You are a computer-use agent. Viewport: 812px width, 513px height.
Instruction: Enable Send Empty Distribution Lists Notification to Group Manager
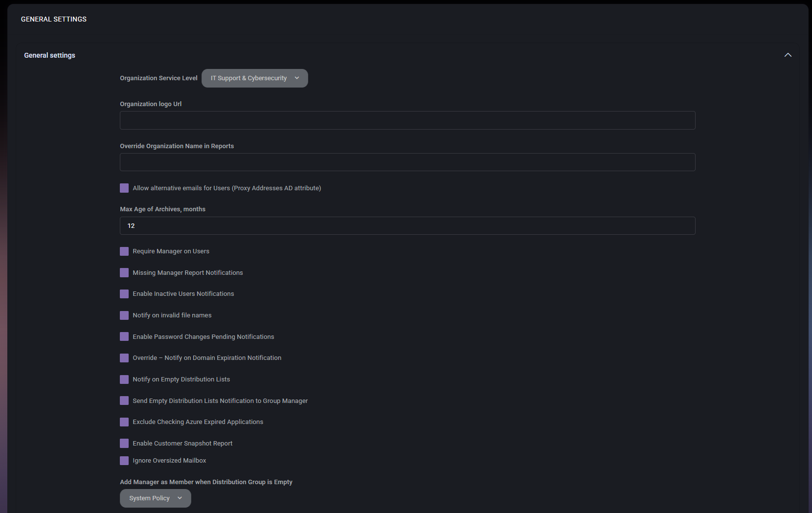point(124,401)
